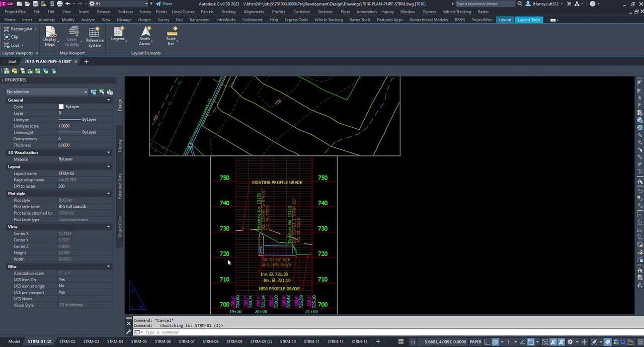Open the No selection object dropdown
644x347 pixels.
click(x=46, y=92)
